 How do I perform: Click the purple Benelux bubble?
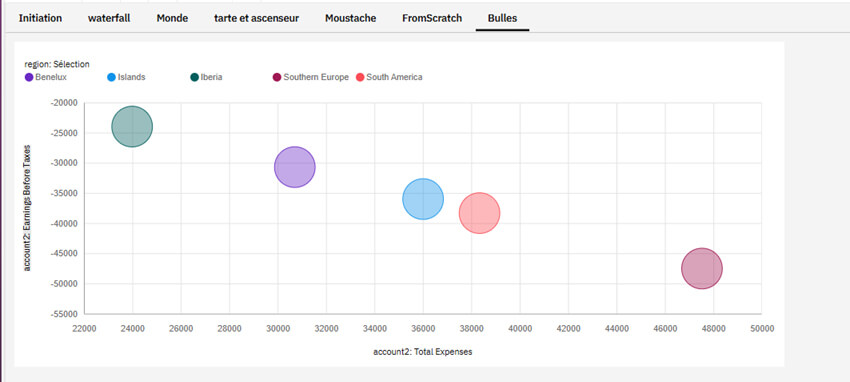click(295, 167)
